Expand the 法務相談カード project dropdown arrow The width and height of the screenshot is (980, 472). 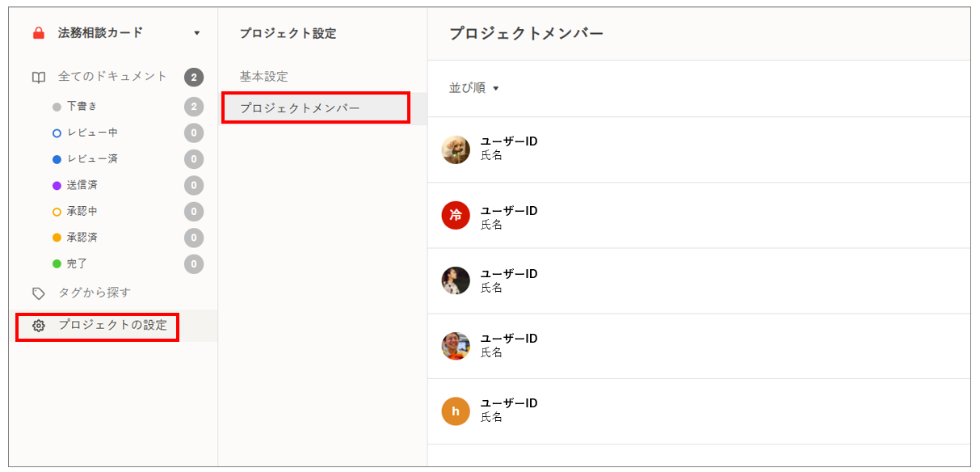(x=196, y=34)
